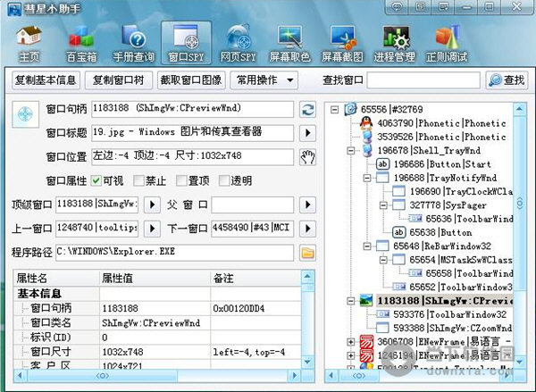
Task: Open the 屏幕取色 color picker tool
Action: pyautogui.click(x=289, y=44)
